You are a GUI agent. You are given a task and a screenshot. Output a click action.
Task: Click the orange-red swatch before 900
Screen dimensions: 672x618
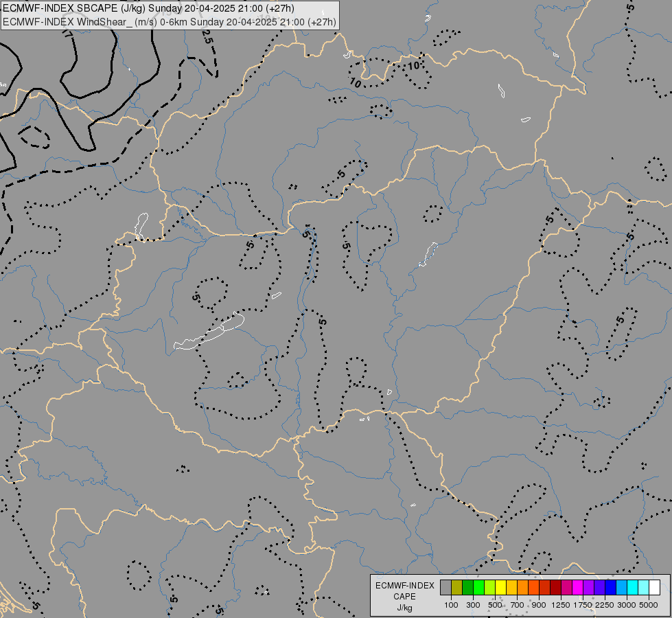(x=533, y=587)
